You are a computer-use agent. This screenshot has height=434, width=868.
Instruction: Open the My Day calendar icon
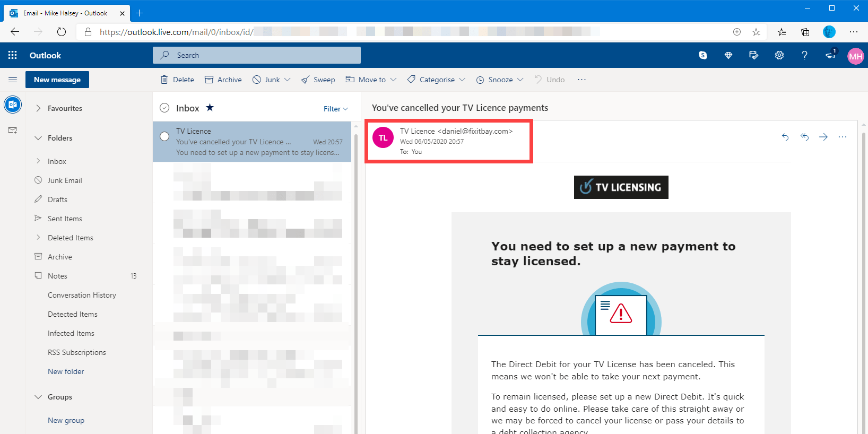[753, 55]
